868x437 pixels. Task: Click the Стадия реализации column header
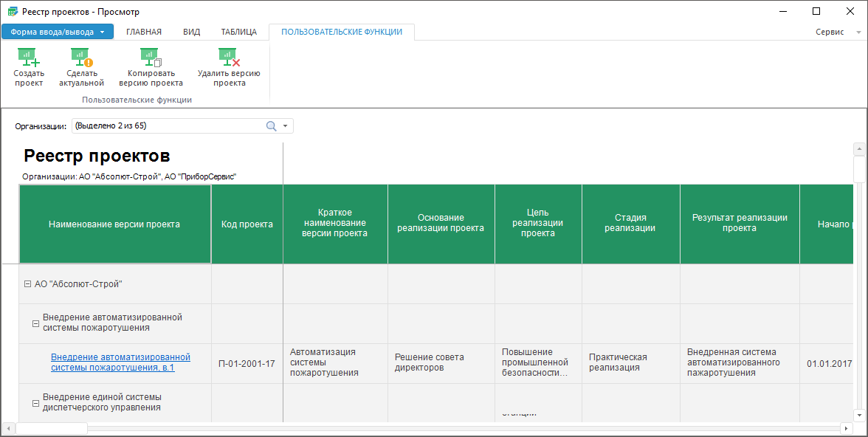[x=630, y=223]
